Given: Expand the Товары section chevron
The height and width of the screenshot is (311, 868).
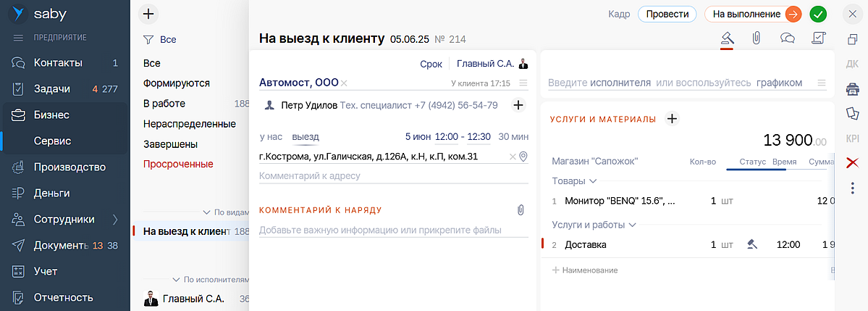Looking at the screenshot, I should point(594,181).
